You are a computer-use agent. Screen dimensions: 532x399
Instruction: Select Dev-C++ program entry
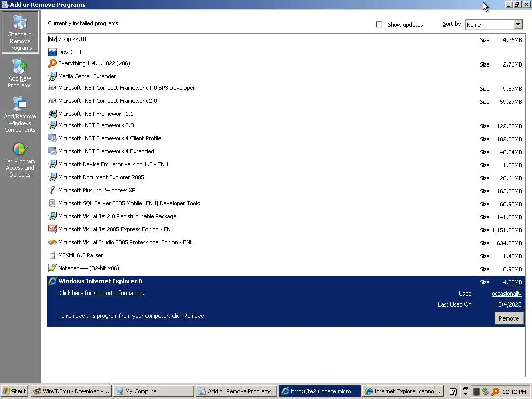[286, 52]
